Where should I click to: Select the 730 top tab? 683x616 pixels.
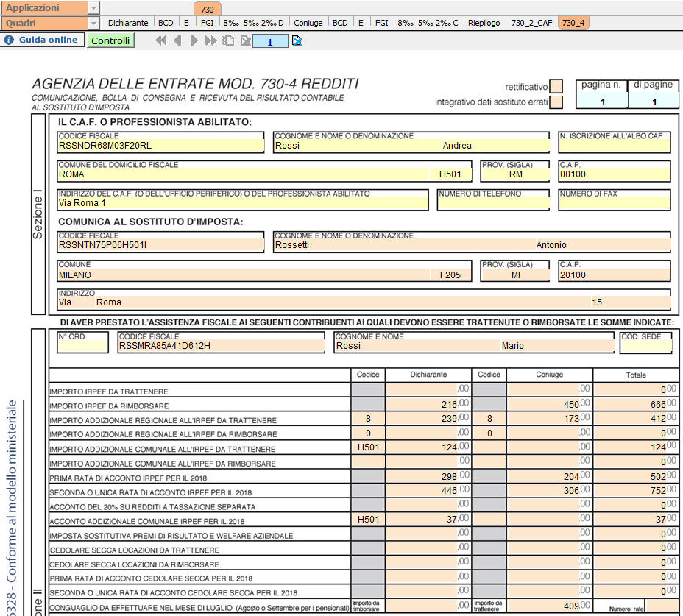208,9
